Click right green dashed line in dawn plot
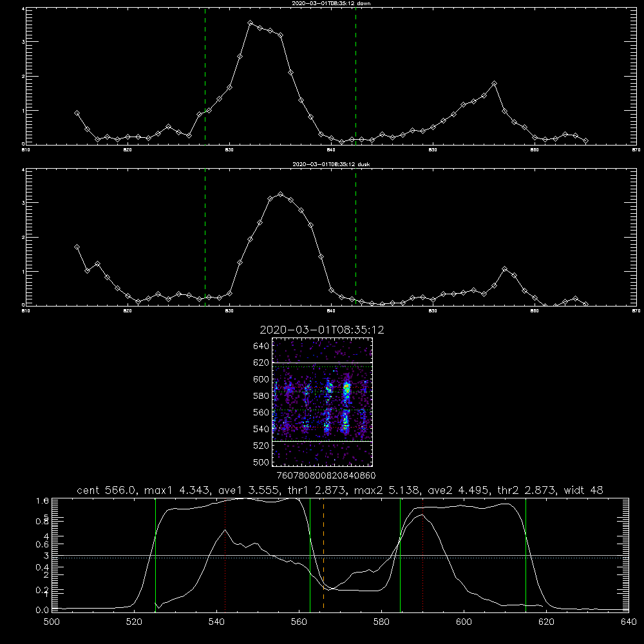644x644 pixels. click(355, 76)
